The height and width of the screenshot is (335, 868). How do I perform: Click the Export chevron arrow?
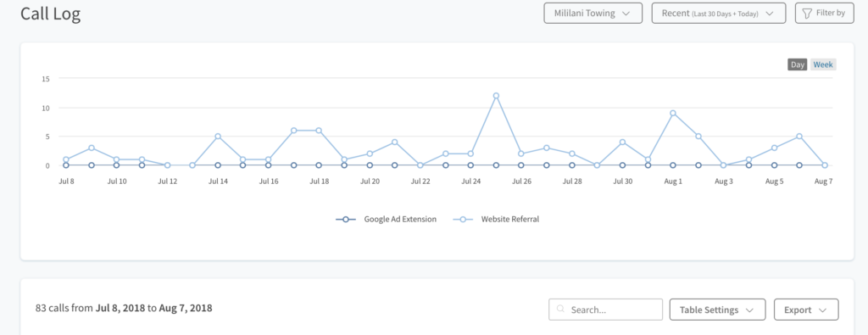(x=822, y=310)
